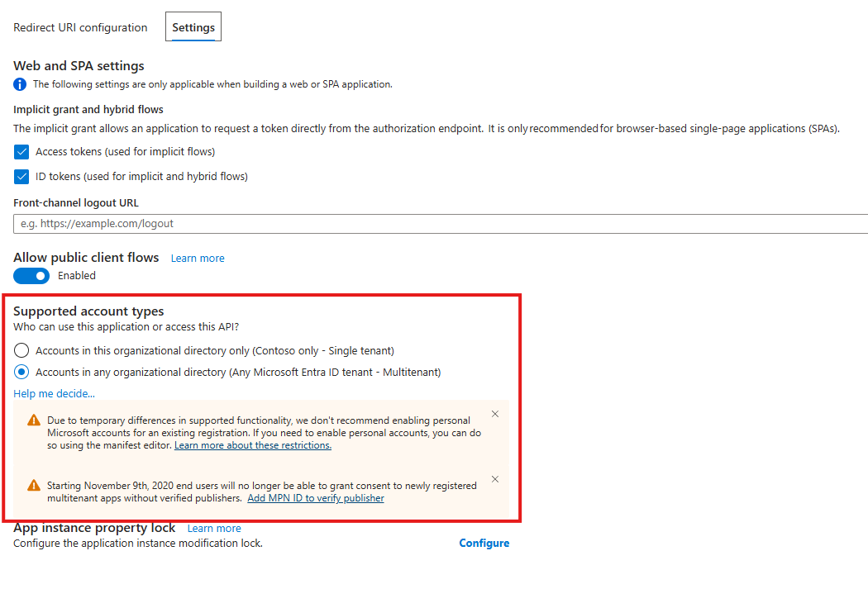
Task: Dismiss the personal Microsoft accounts warning banner
Action: click(494, 413)
